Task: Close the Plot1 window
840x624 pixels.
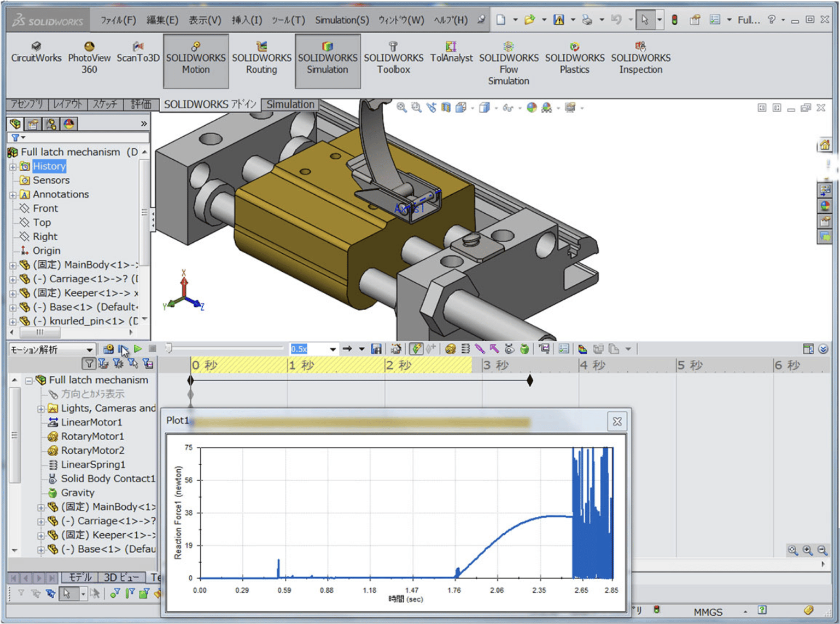Action: coord(617,422)
